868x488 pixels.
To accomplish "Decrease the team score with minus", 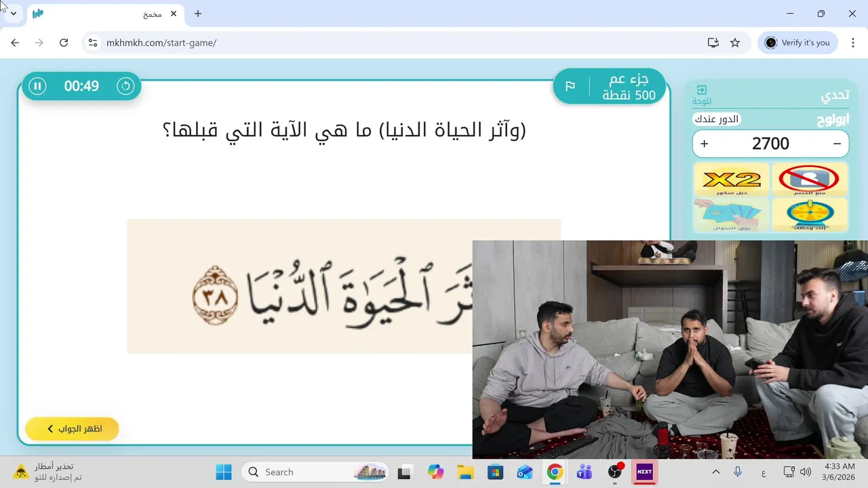I will pos(837,144).
